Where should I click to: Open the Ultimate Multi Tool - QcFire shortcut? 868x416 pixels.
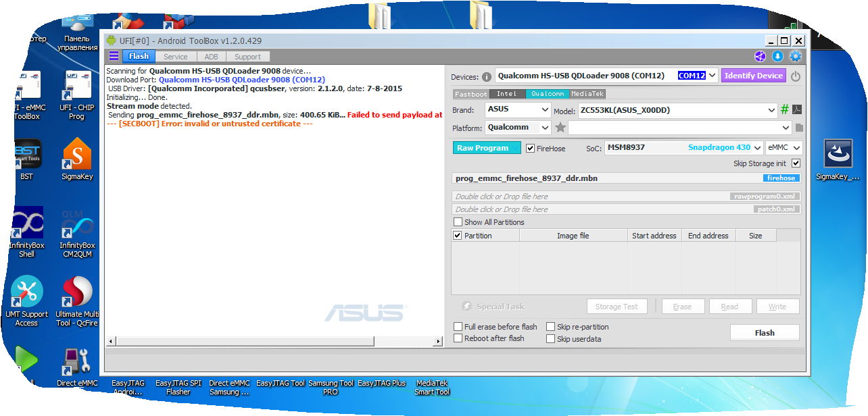(77, 301)
